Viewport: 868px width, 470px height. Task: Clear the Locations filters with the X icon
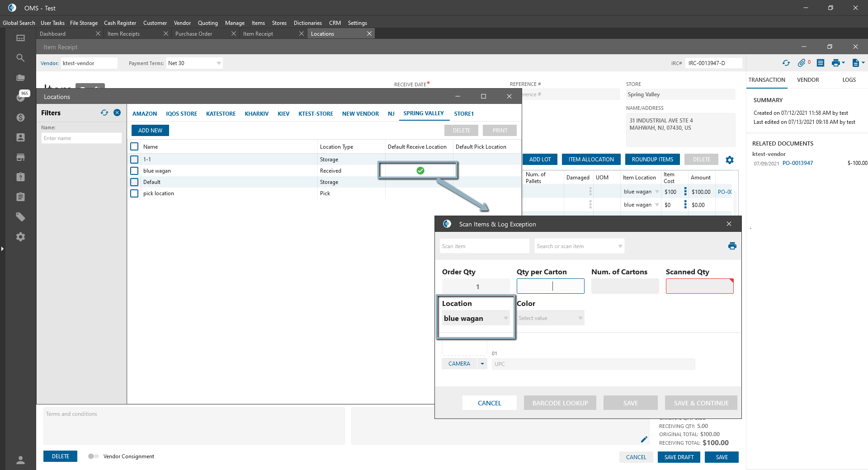click(x=117, y=113)
